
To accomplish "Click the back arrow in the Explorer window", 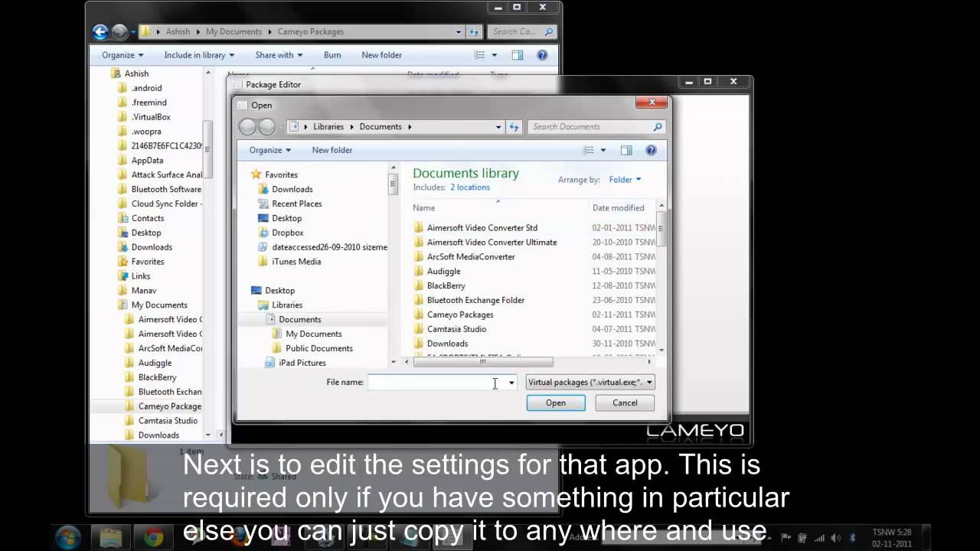I will [x=100, y=31].
